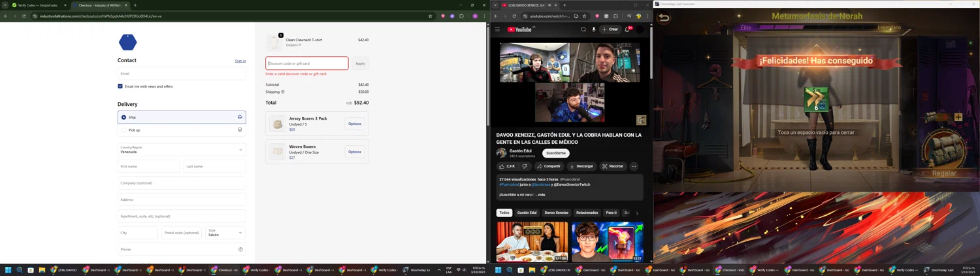Select the Pick up delivery option
Viewport: 980px width, 276px height.
(124, 130)
